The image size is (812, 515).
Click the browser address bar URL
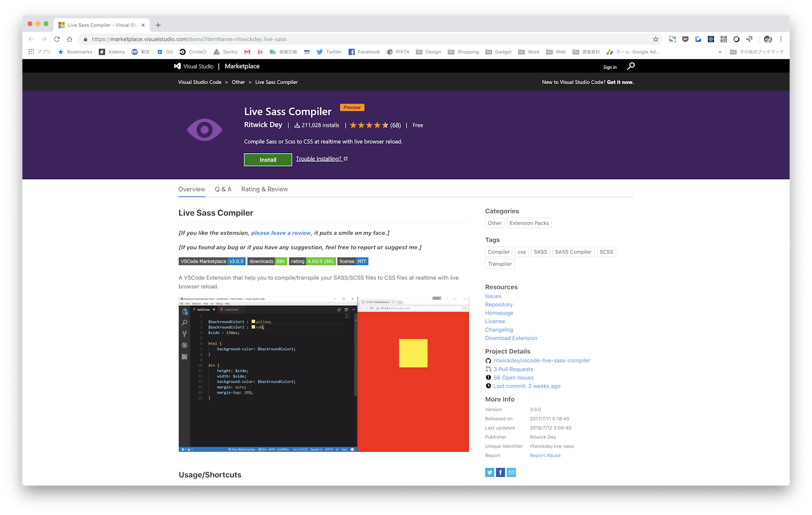[x=189, y=39]
